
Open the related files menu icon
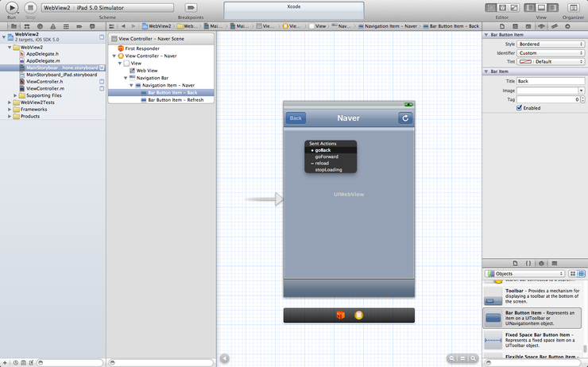111,26
